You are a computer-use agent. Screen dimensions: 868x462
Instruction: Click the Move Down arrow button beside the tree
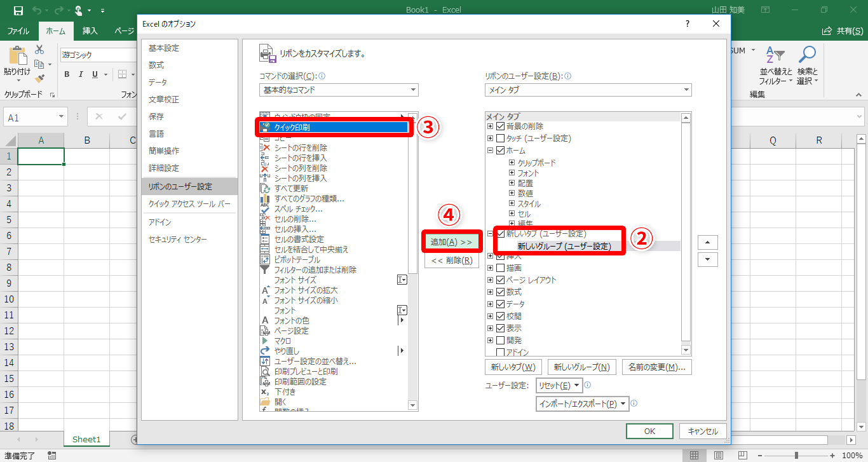[x=708, y=259]
